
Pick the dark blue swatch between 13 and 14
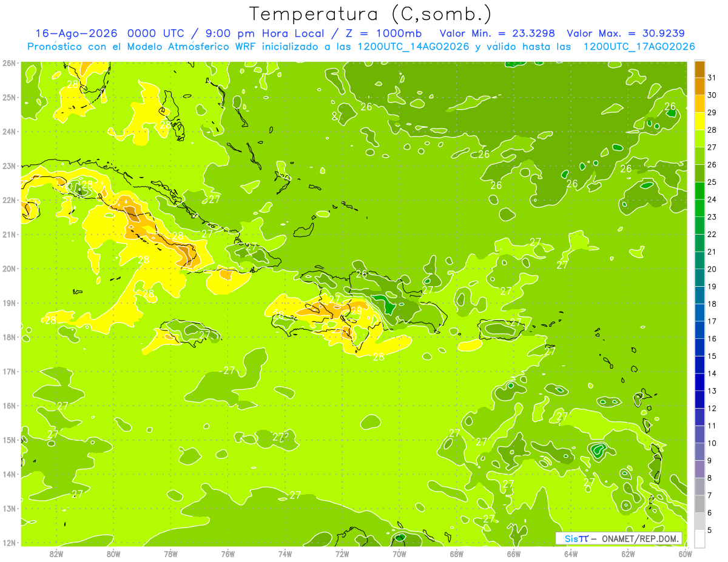coord(699,382)
